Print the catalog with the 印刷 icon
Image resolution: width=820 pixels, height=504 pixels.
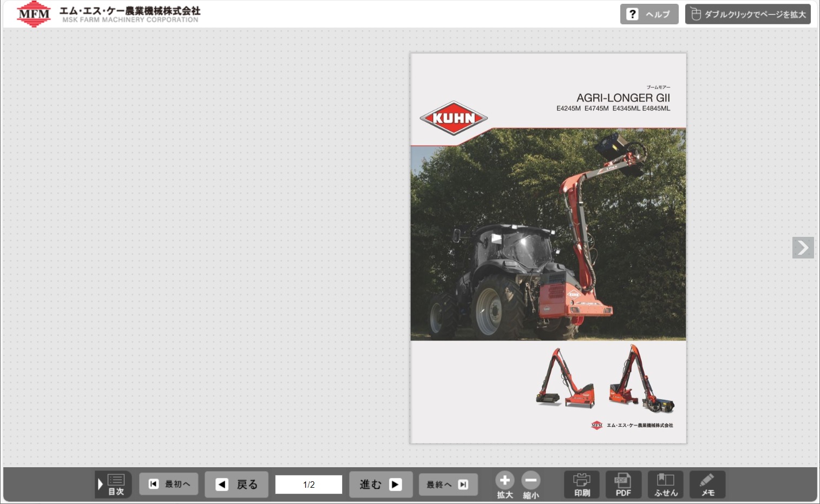pyautogui.click(x=582, y=485)
